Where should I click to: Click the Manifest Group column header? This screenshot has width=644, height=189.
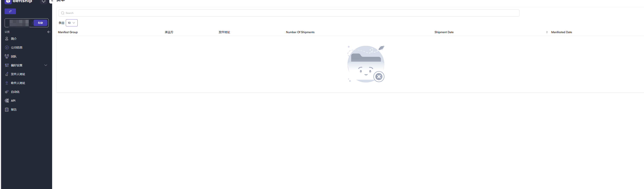coord(68,32)
